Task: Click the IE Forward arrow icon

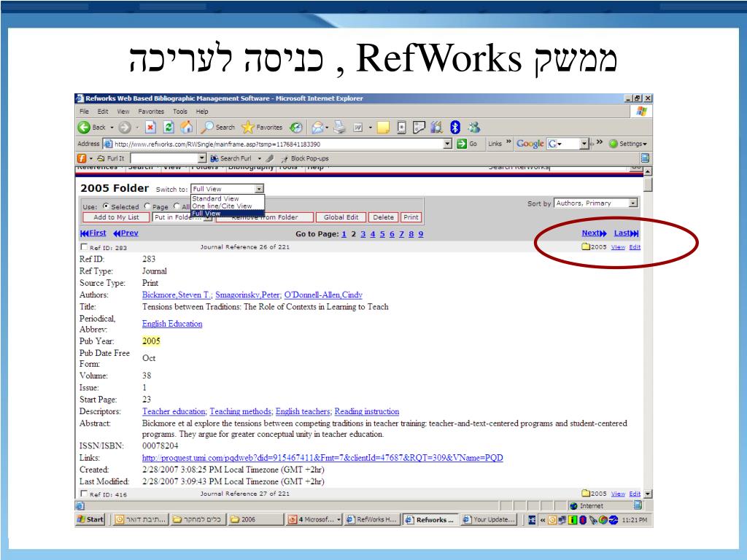Action: point(124,127)
